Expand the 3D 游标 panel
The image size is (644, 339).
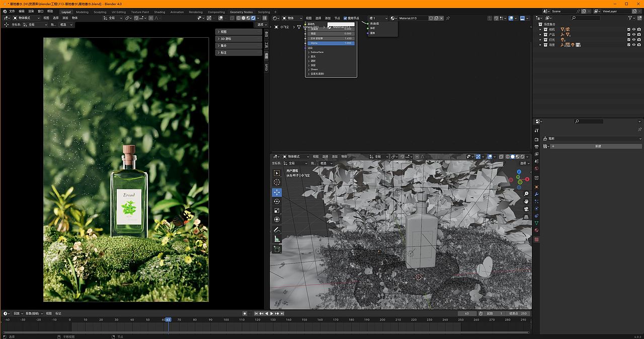click(238, 39)
